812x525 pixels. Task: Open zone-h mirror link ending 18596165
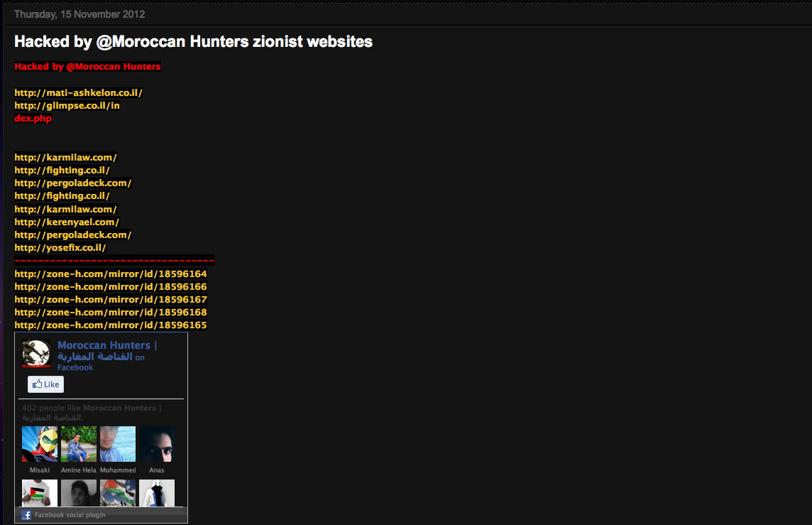(x=111, y=325)
